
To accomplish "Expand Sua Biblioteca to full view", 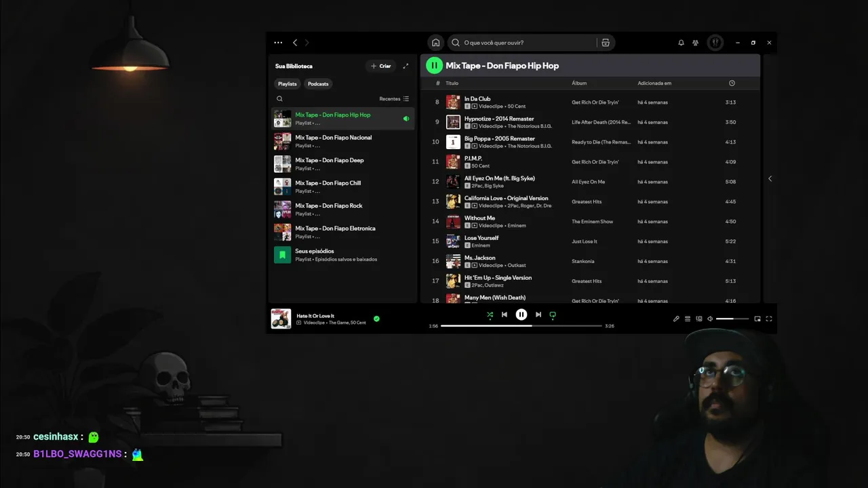I will (x=406, y=66).
